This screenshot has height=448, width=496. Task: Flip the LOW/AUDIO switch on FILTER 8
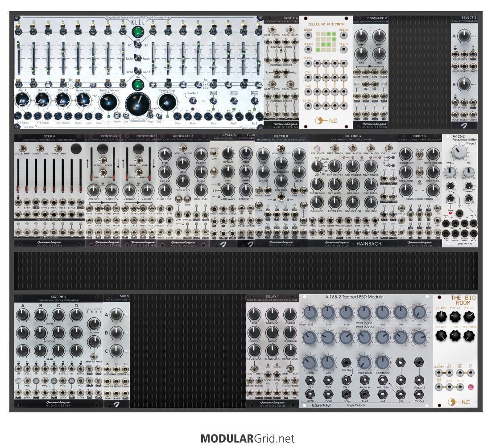(281, 148)
